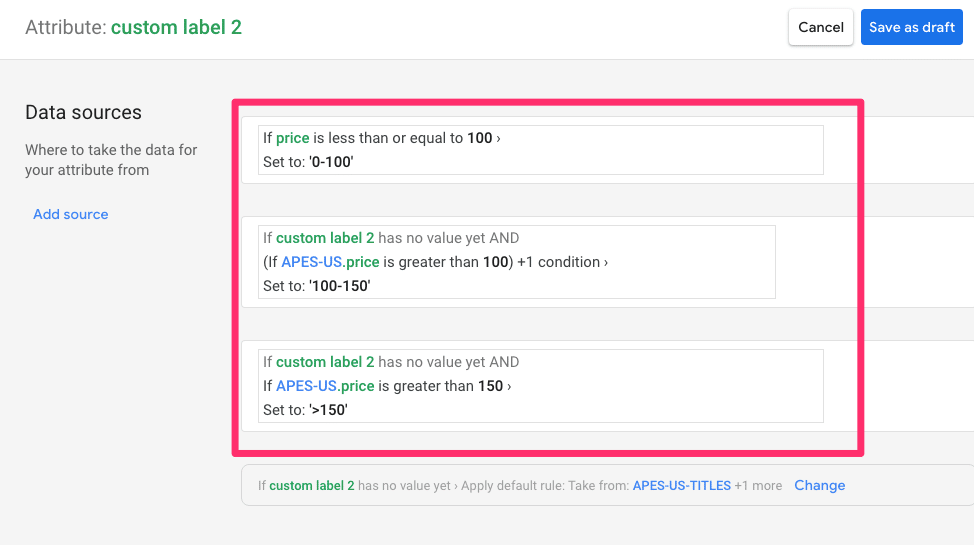Click 'custom label 2' in third rule
This screenshot has height=545, width=974.
(325, 362)
